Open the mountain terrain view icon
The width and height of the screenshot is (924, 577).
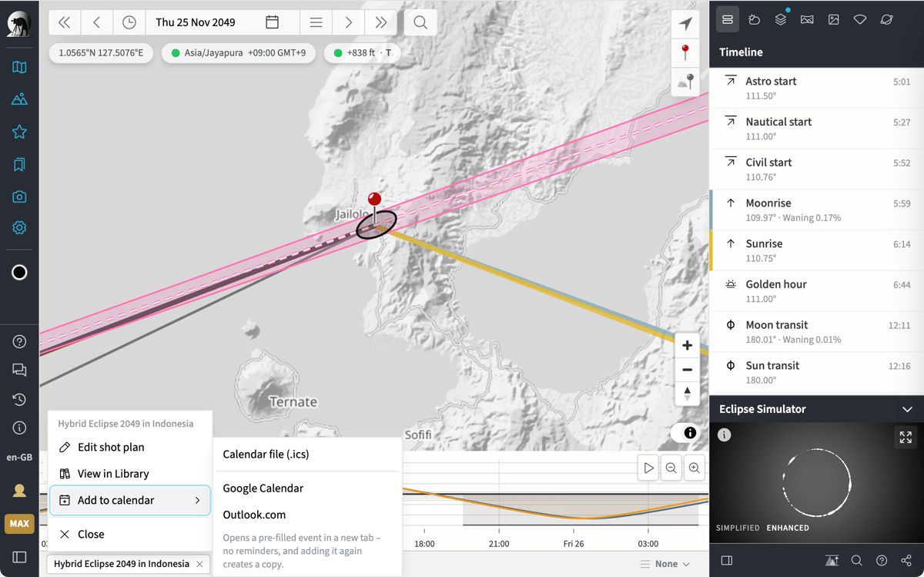point(19,99)
